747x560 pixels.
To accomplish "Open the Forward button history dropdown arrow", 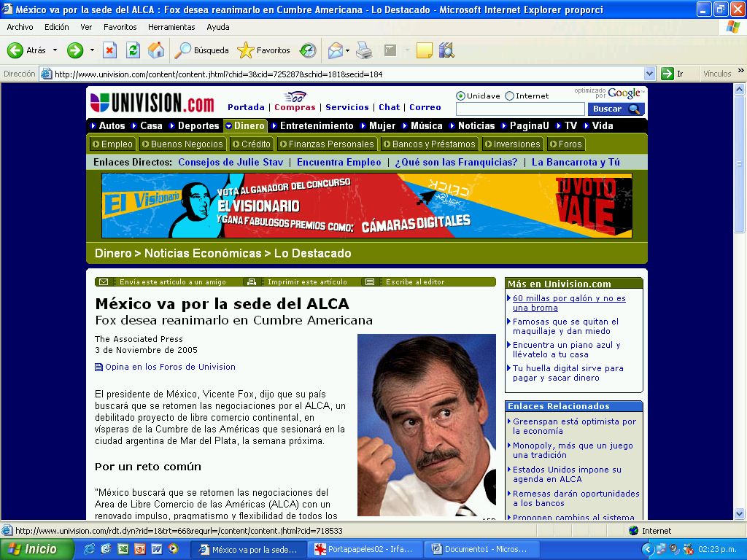I will tap(92, 50).
